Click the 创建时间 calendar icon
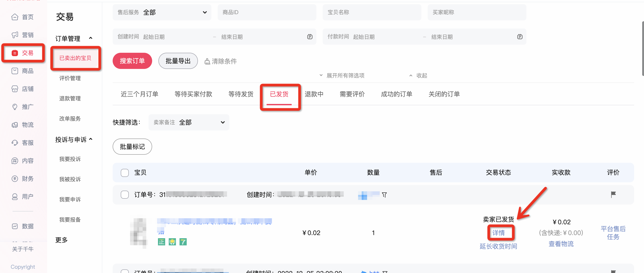 (309, 37)
